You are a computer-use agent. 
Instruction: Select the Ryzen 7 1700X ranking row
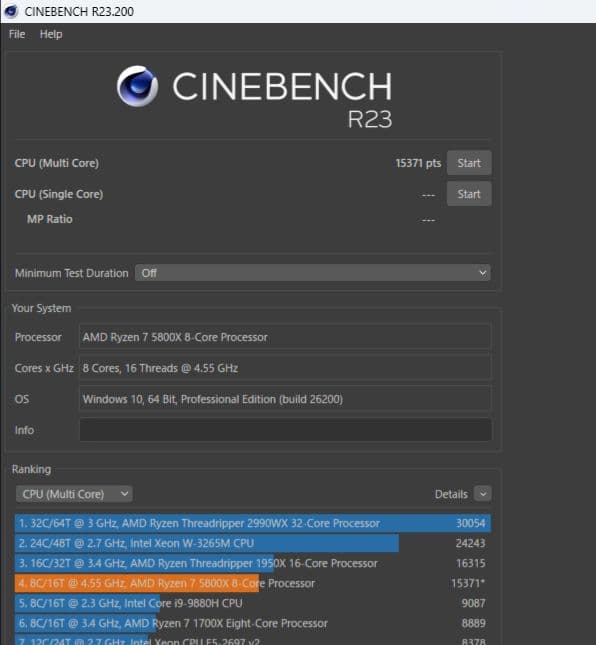click(253, 623)
